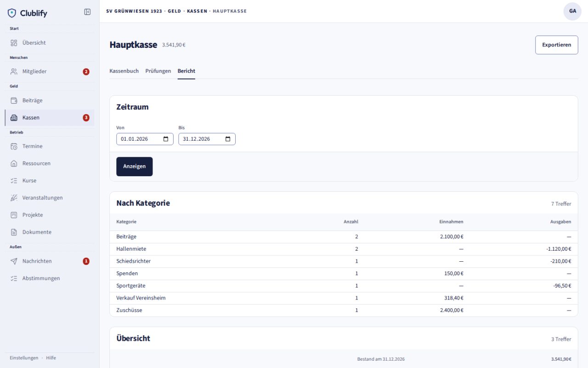
Task: Click the Veranstaltungen party icon
Action: [x=14, y=198]
